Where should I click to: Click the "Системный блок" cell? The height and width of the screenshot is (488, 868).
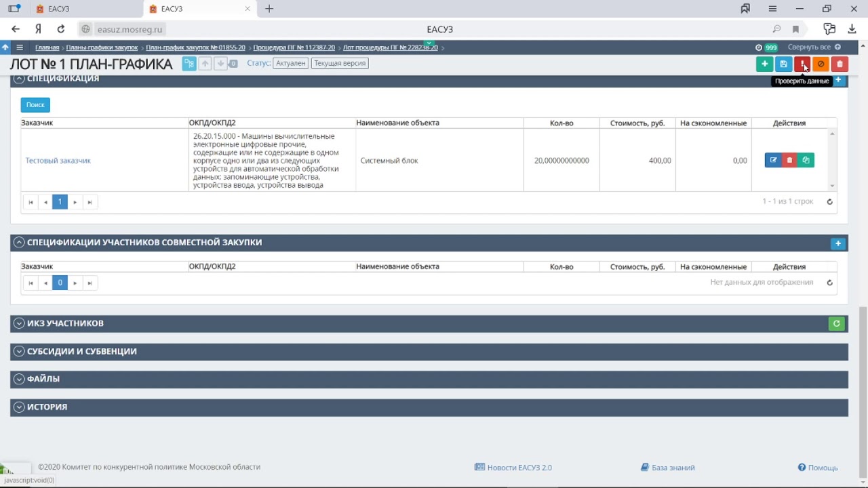(x=439, y=161)
